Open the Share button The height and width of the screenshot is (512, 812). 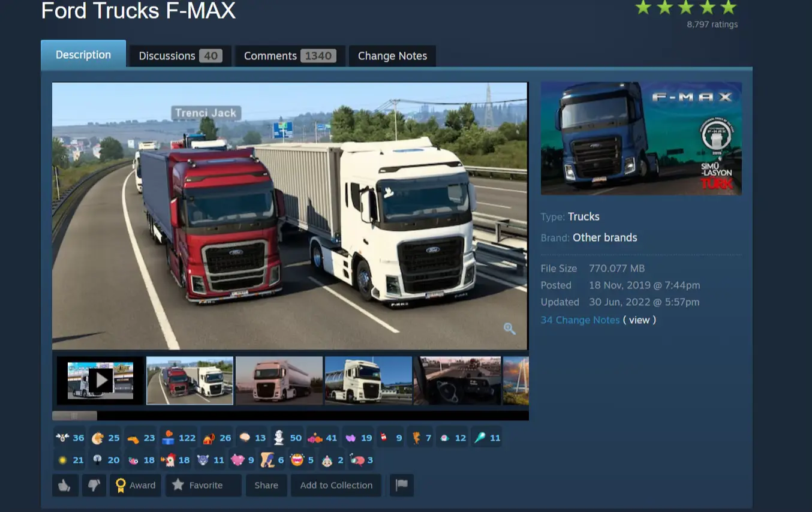click(x=266, y=485)
